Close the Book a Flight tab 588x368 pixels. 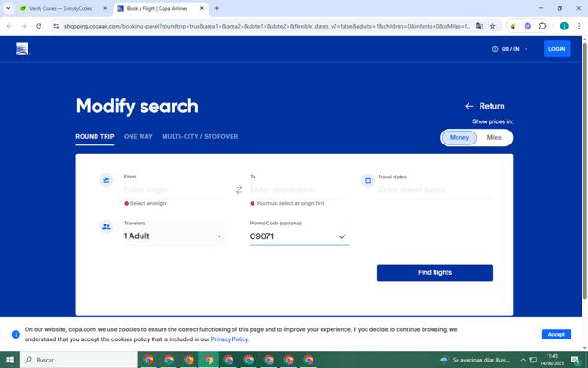[202, 8]
